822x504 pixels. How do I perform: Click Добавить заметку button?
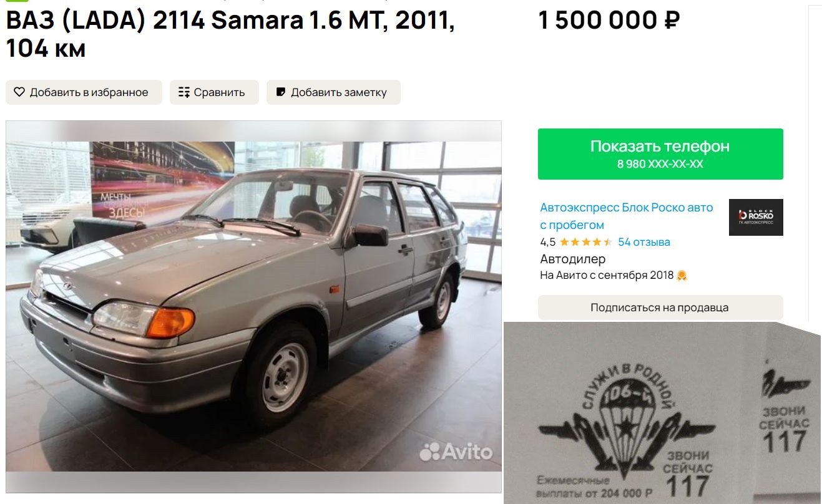(x=333, y=92)
